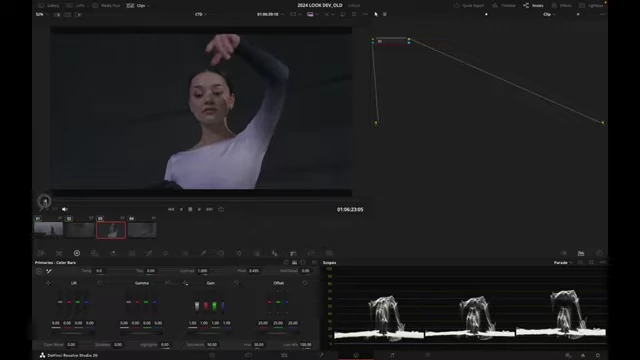Image resolution: width=640 pixels, height=360 pixels.
Task: Open the viewer zoom percentage dropdown
Action: pyautogui.click(x=42, y=14)
